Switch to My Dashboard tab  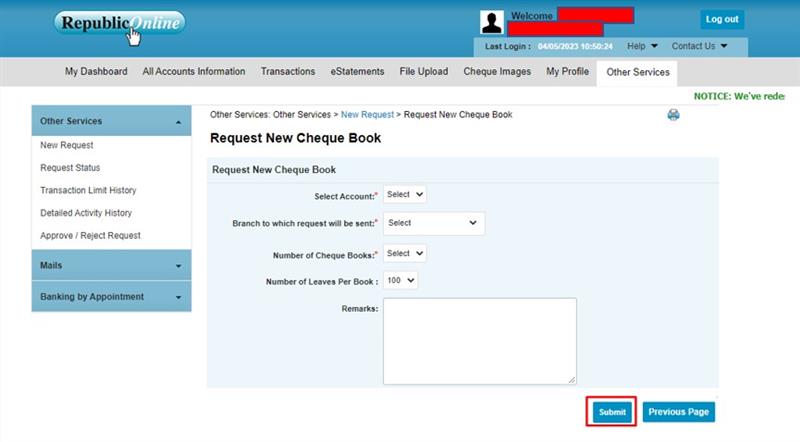tap(96, 72)
